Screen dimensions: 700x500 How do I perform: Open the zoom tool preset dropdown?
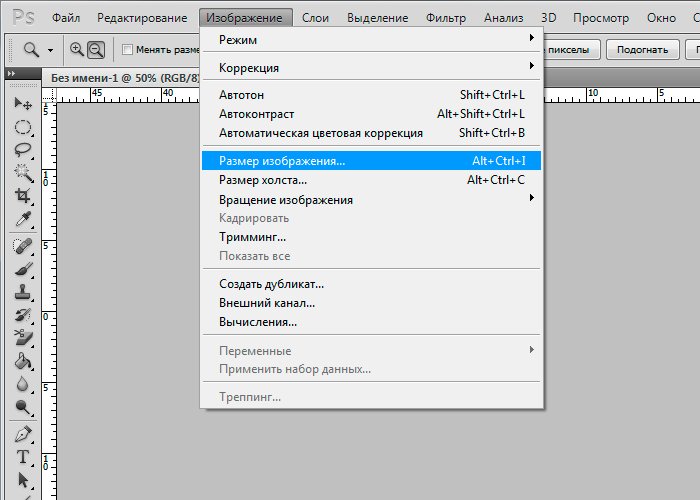point(38,49)
